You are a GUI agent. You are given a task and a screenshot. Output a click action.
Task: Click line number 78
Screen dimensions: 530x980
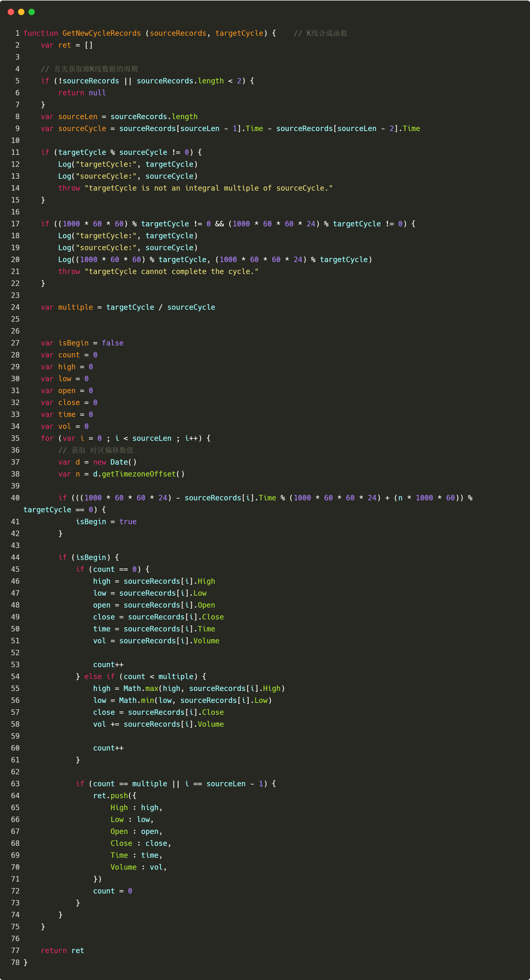[x=15, y=962]
